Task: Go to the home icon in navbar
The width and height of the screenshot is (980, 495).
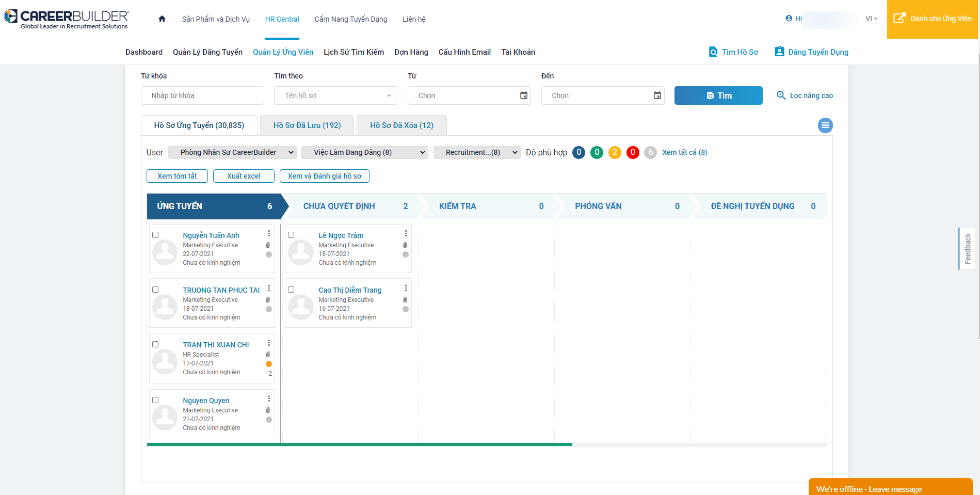Action: pos(162,19)
